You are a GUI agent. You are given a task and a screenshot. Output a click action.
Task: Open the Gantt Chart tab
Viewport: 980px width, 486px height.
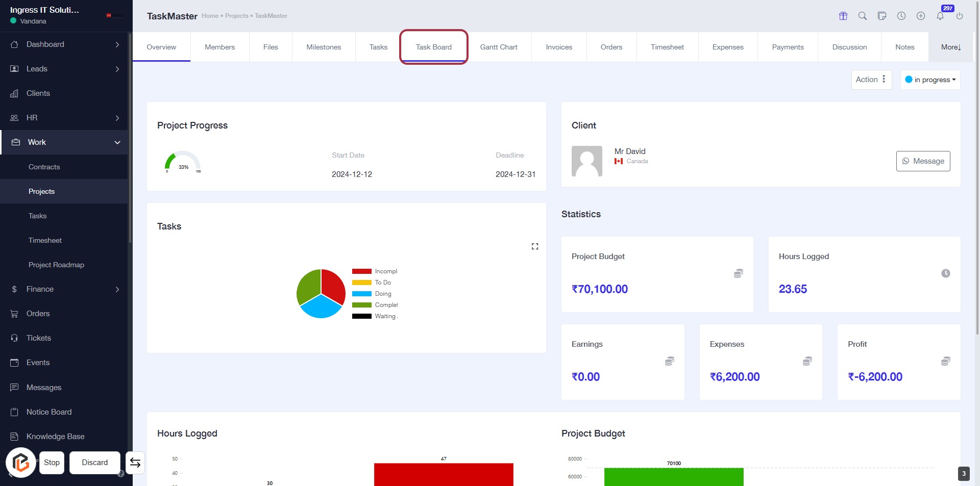click(499, 47)
